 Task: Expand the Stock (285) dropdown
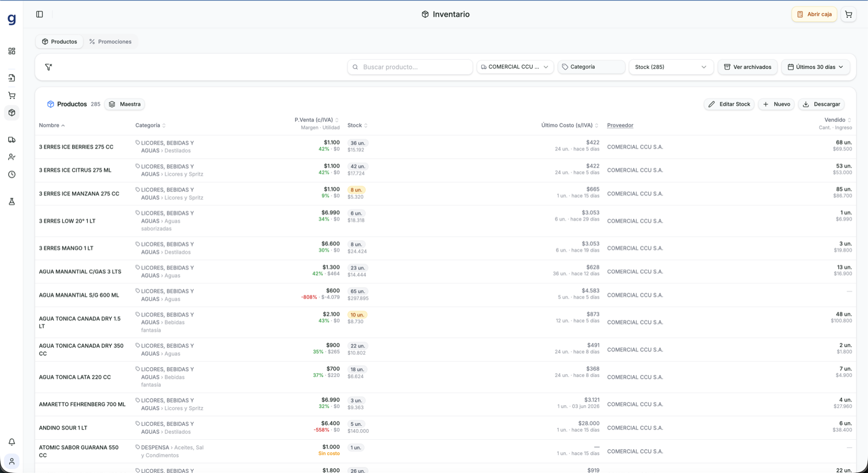(x=671, y=67)
